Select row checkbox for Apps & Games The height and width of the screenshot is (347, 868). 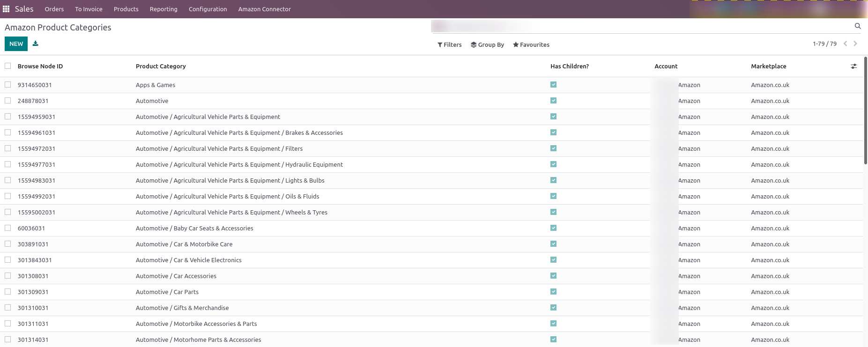click(8, 85)
